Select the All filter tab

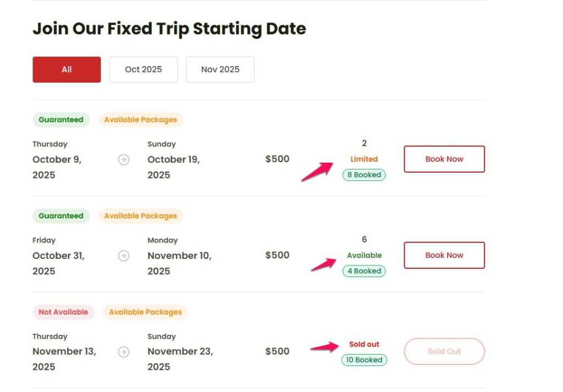point(67,69)
